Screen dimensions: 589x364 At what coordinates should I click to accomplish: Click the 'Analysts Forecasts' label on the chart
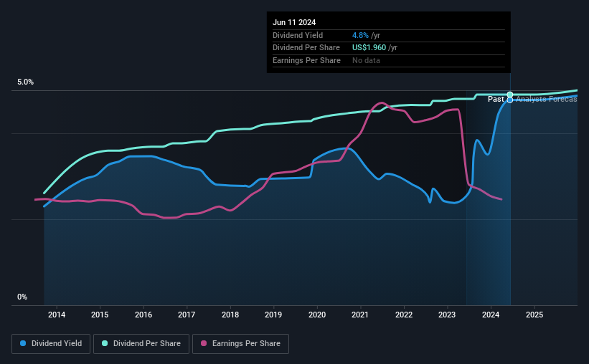click(x=547, y=99)
